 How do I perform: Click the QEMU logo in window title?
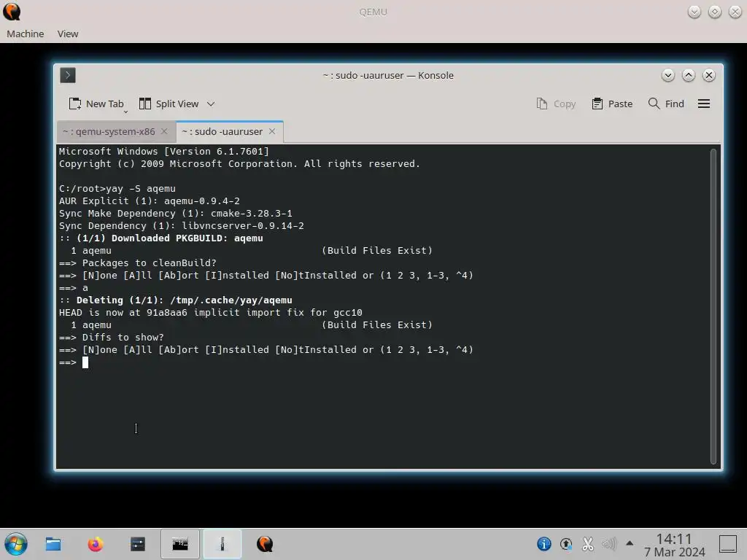[x=12, y=12]
